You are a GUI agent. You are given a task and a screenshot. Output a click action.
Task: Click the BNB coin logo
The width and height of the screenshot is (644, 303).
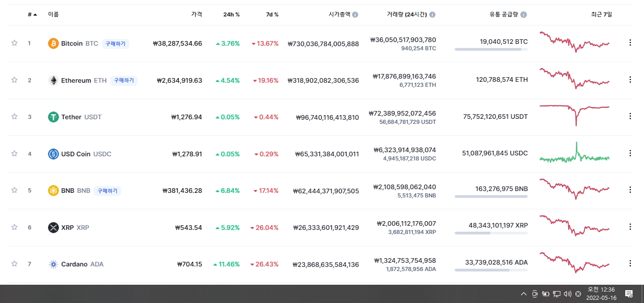tap(53, 191)
